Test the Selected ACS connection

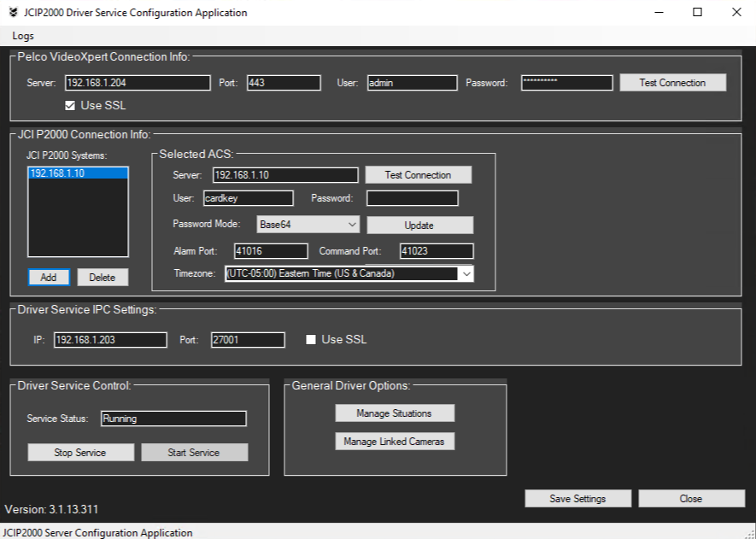coord(418,173)
